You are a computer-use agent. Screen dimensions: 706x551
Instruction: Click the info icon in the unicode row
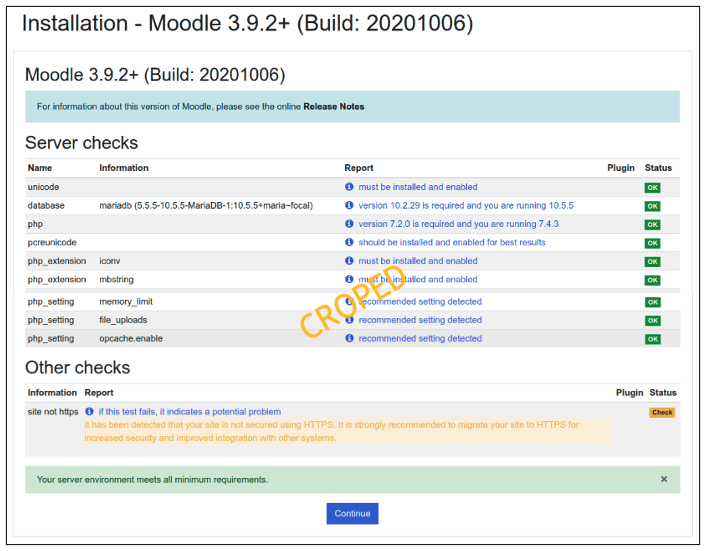[x=349, y=186]
